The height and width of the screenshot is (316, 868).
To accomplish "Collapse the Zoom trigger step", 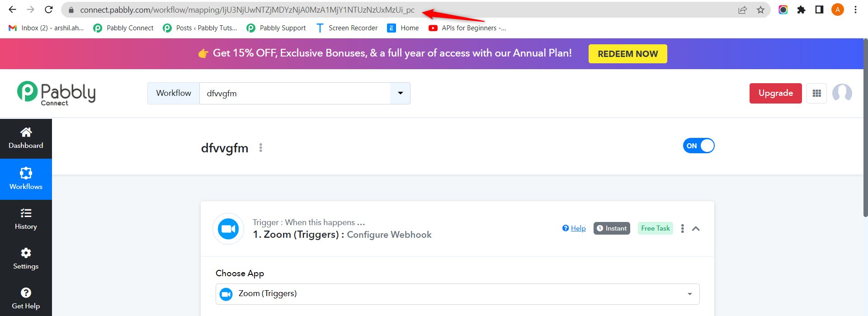I will click(x=696, y=229).
